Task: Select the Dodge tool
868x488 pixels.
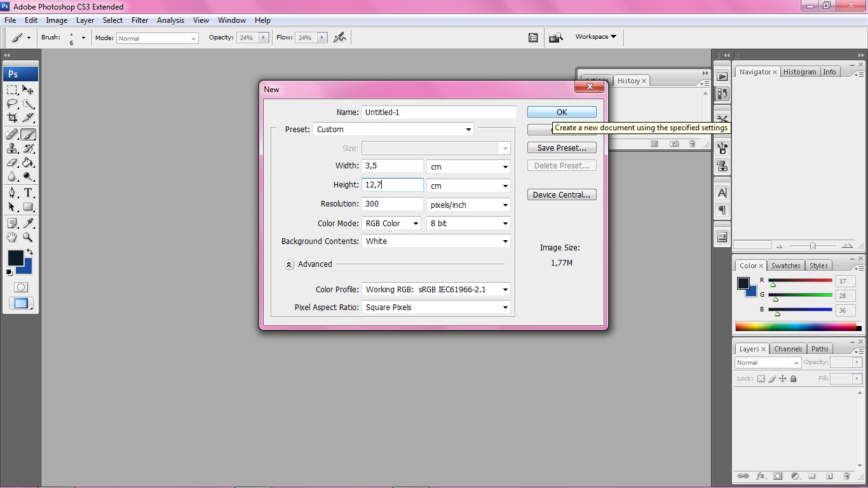Action: [x=28, y=177]
